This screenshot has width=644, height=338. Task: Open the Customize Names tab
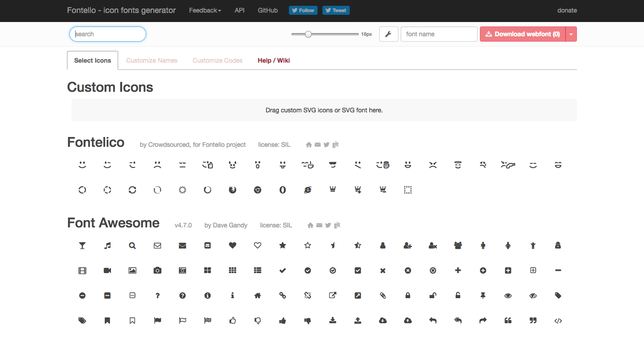coord(152,60)
